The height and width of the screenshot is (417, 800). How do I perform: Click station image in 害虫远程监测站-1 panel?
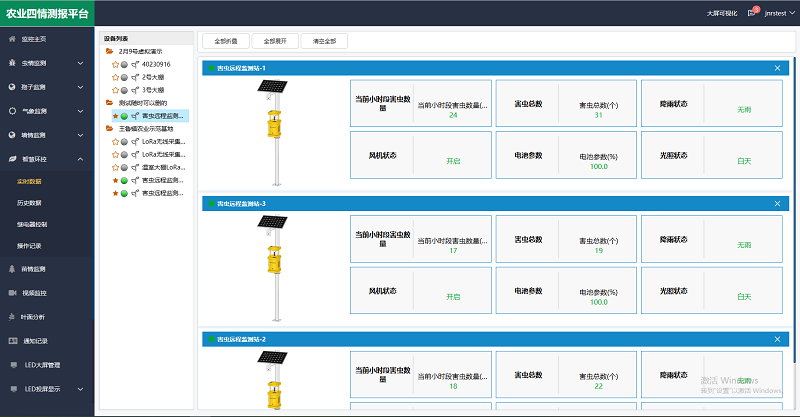click(x=273, y=133)
